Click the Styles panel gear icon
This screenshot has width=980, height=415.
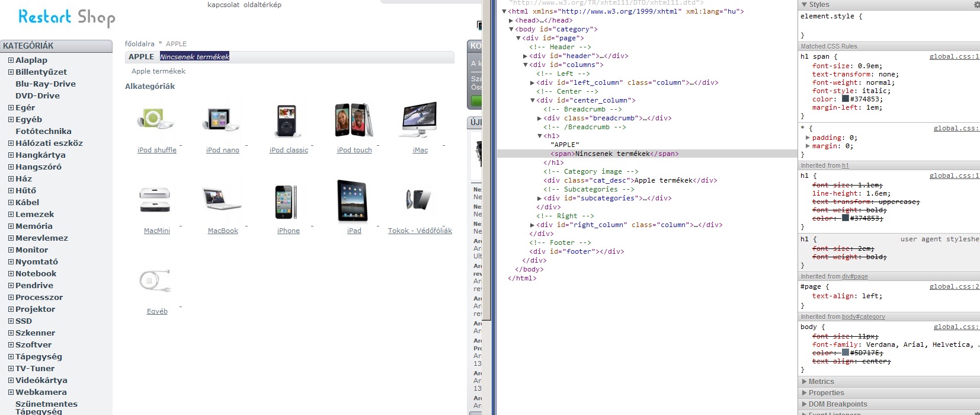(976, 5)
